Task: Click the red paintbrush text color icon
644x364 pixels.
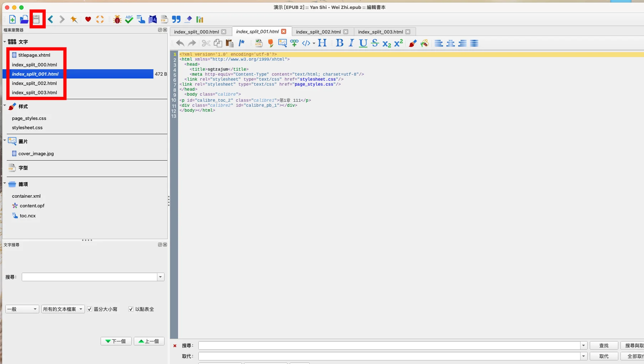Action: pos(413,43)
